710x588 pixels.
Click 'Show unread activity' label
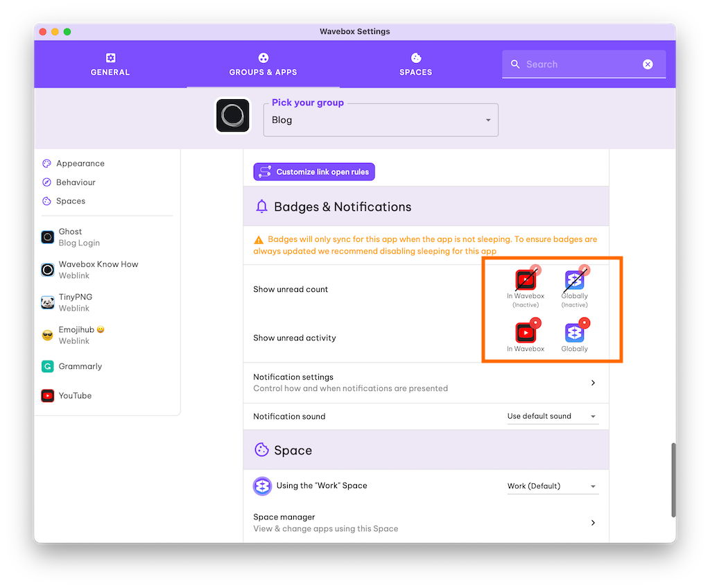tap(294, 338)
